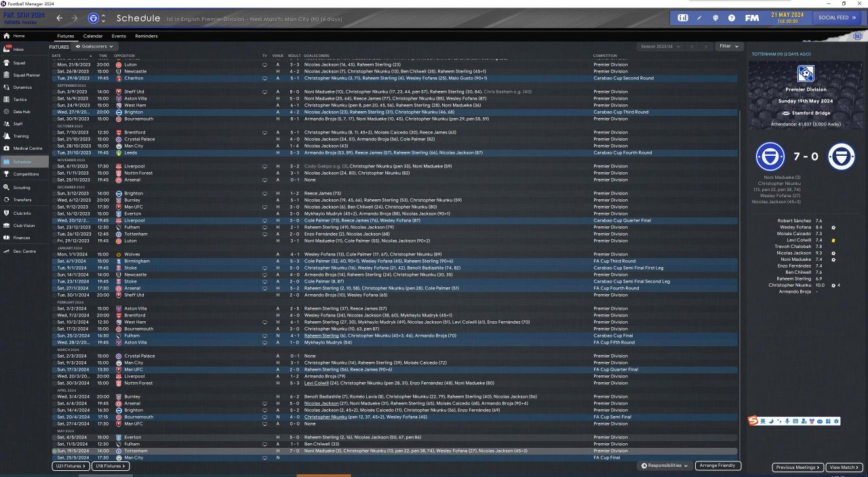Open Dev. Centre from the sidebar
Viewport: 868px width, 477px height.
[24, 251]
